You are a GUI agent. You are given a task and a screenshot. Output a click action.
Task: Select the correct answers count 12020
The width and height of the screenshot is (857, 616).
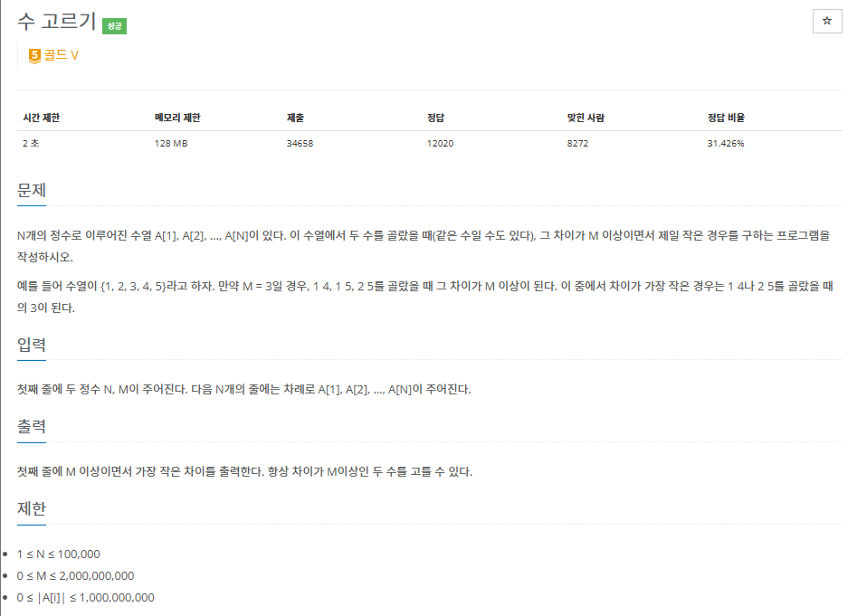[x=441, y=144]
